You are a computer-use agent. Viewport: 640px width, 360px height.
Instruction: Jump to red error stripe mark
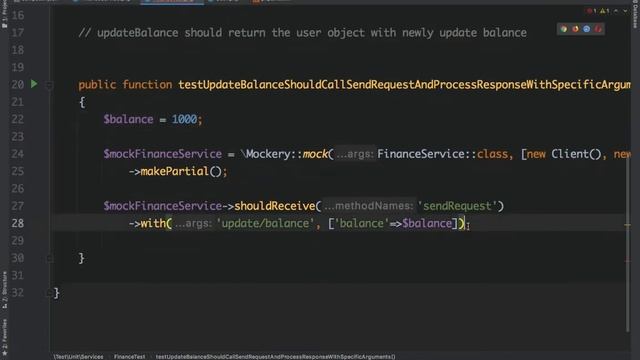628,261
